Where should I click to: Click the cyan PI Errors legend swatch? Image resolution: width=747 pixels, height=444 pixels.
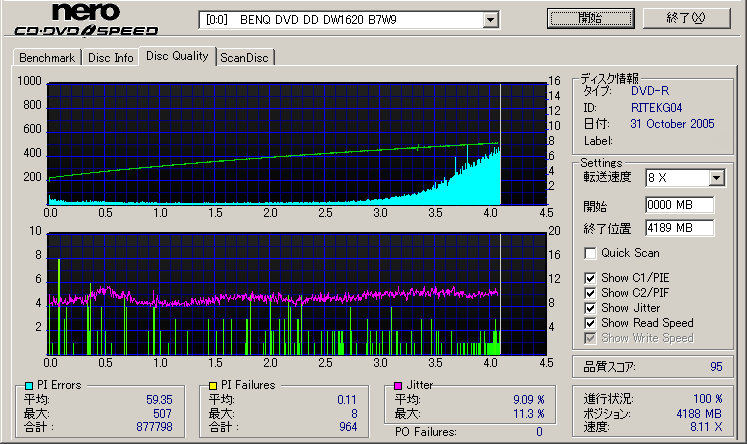(x=29, y=386)
